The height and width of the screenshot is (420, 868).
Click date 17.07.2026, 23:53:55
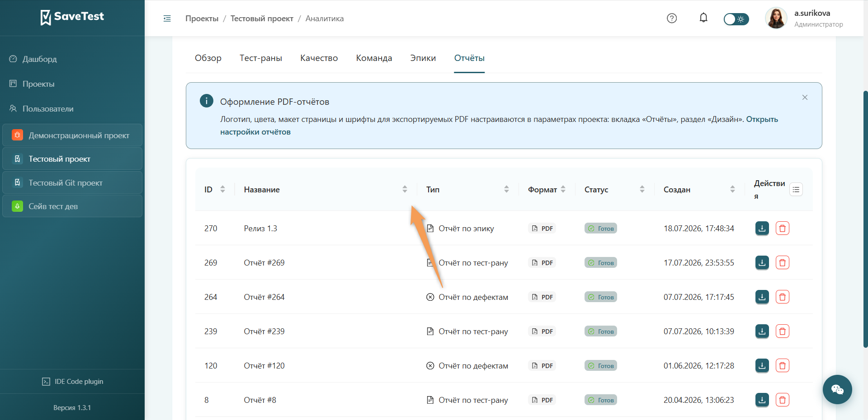point(699,263)
